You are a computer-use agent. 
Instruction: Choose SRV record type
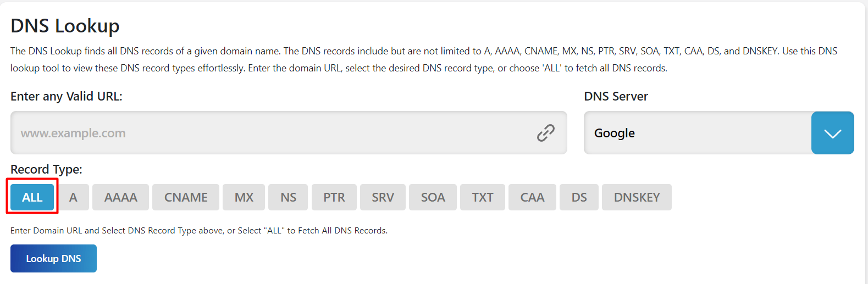pos(383,197)
